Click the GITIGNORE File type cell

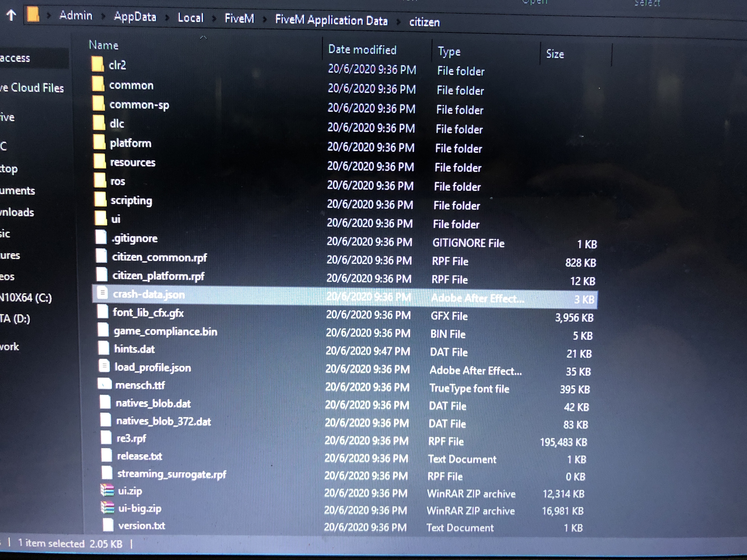click(468, 243)
